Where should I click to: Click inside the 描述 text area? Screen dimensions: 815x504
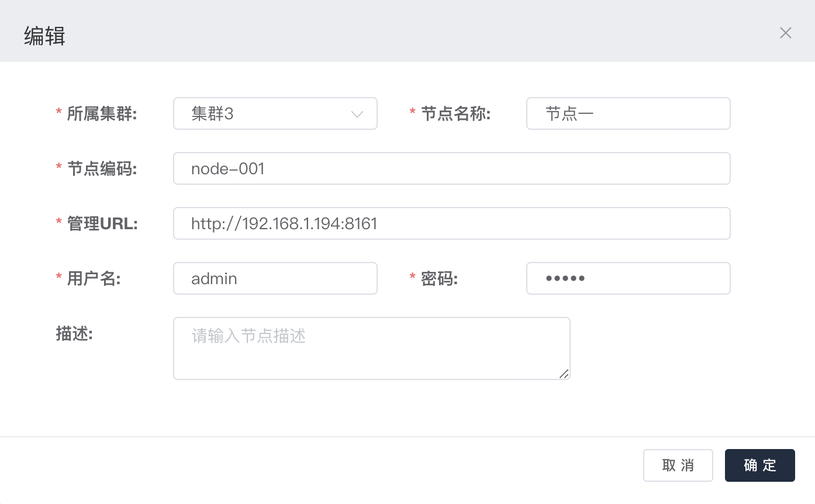point(371,348)
